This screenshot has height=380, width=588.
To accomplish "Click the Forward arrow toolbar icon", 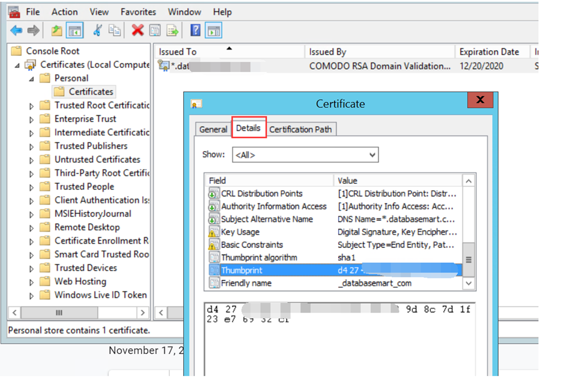I will tap(33, 31).
